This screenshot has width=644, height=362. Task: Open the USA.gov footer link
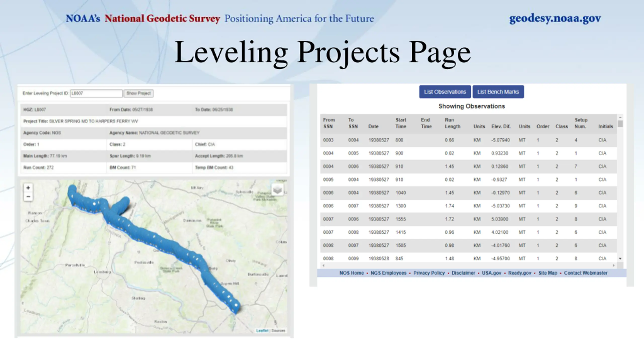492,273
